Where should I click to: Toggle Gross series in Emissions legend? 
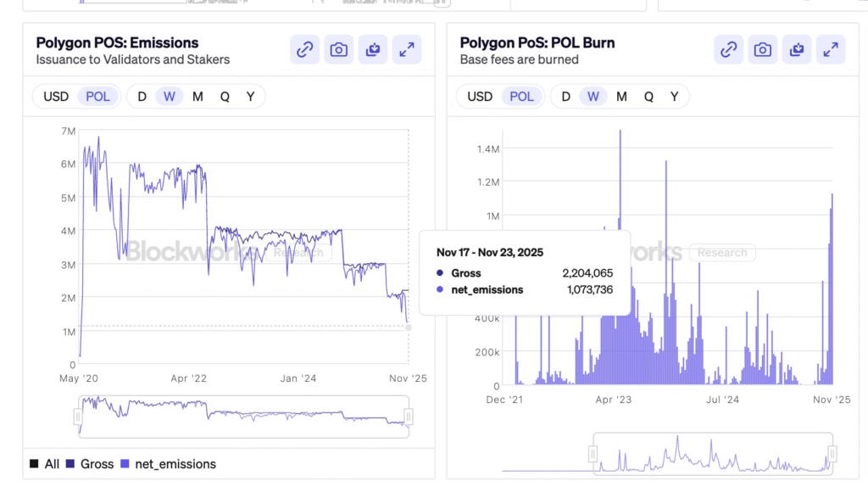[90, 464]
